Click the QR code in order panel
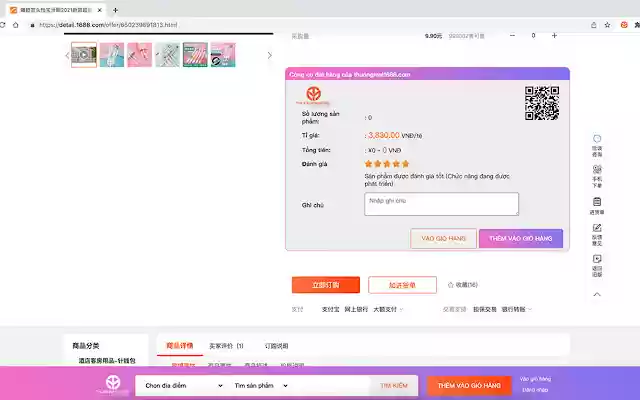The height and width of the screenshot is (400, 640). (x=542, y=103)
